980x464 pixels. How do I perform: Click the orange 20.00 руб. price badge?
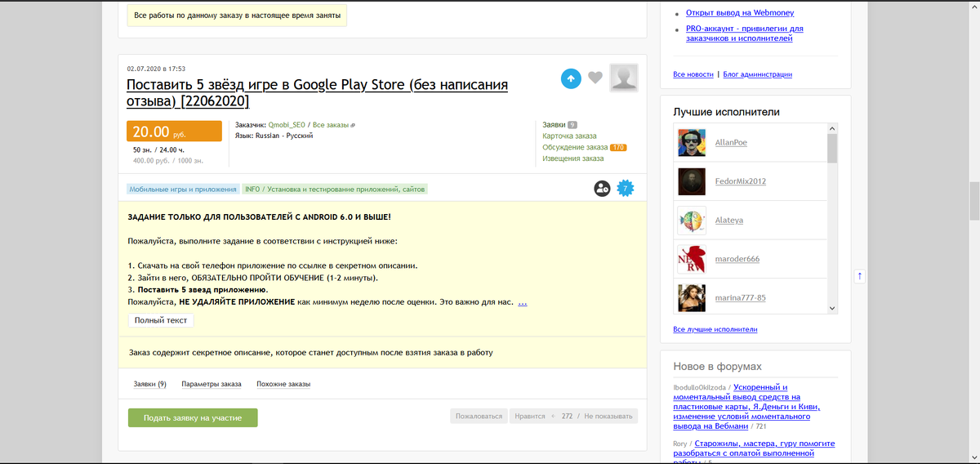(x=175, y=132)
